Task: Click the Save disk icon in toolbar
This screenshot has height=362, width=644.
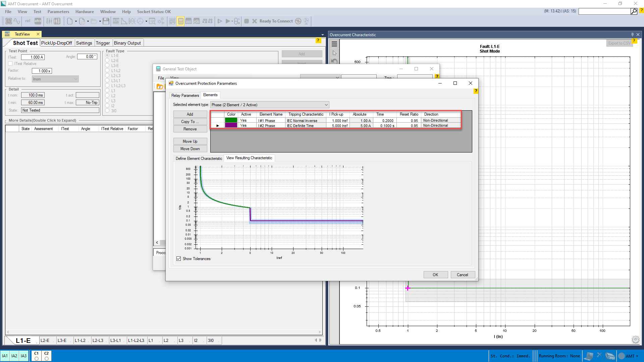Action: coord(106,21)
